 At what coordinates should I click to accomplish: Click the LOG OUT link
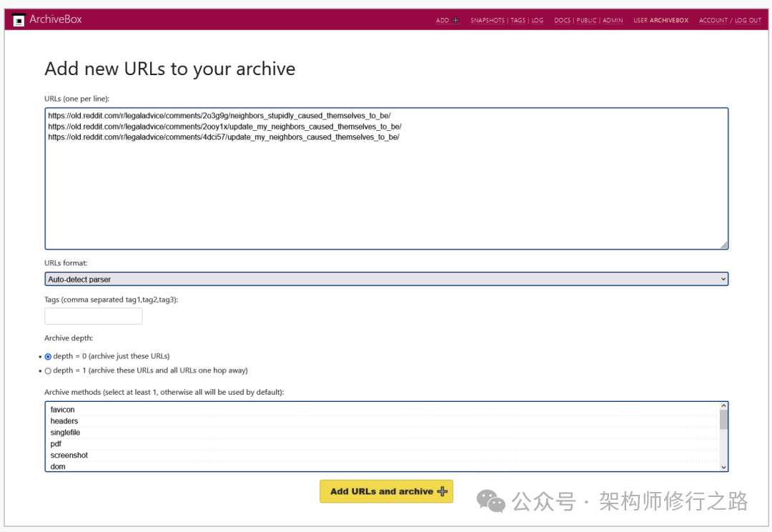[x=748, y=20]
